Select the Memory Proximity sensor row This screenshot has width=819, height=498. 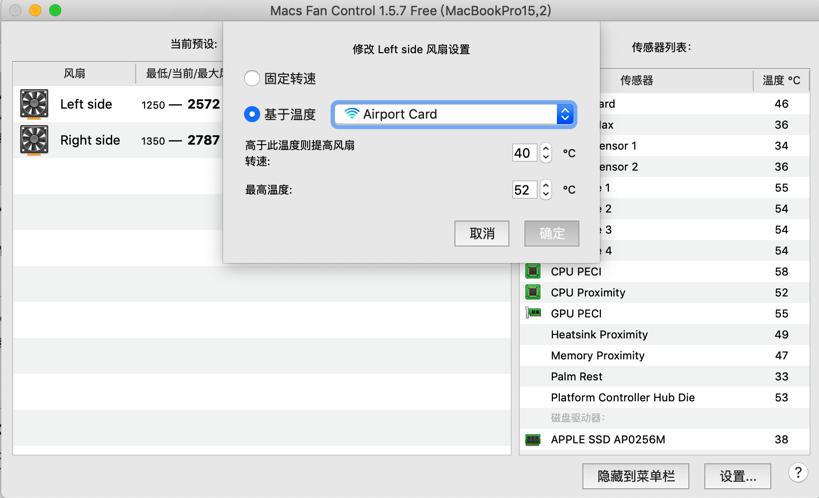pos(664,355)
